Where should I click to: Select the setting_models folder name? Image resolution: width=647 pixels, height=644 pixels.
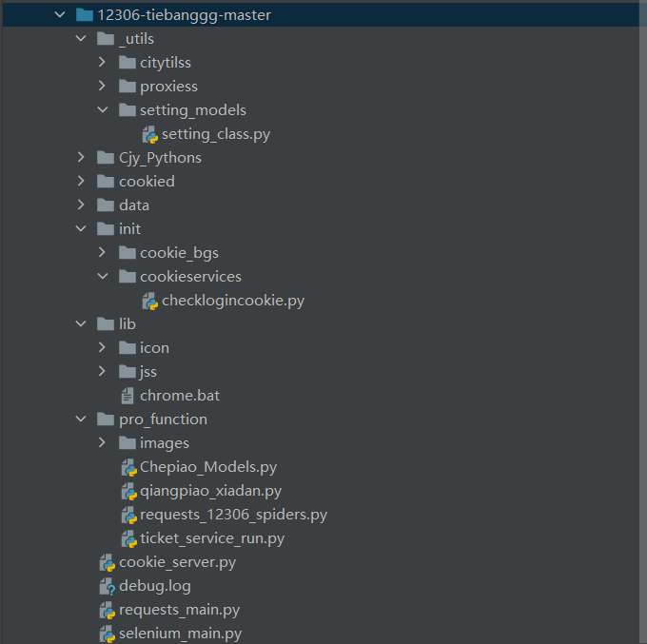[x=193, y=110]
